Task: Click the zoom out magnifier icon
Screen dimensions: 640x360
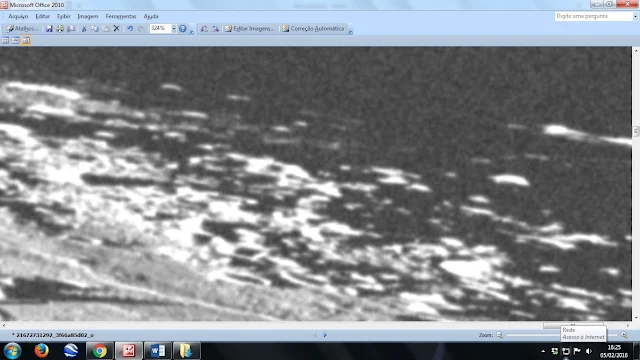Action: (x=500, y=335)
